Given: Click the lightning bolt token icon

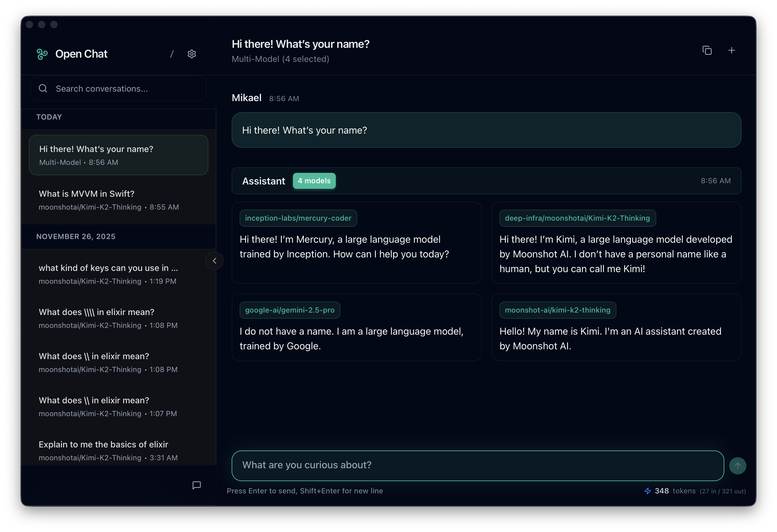Looking at the screenshot, I should coord(648,491).
